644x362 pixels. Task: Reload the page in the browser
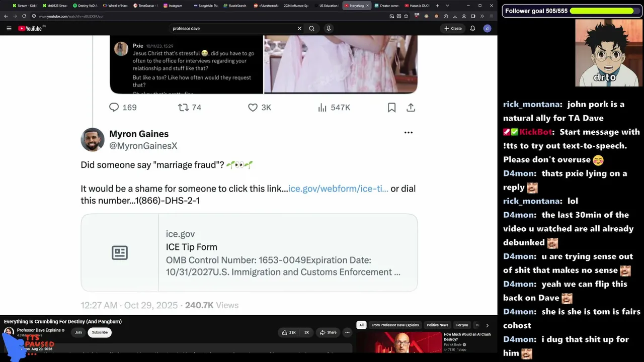[24, 16]
